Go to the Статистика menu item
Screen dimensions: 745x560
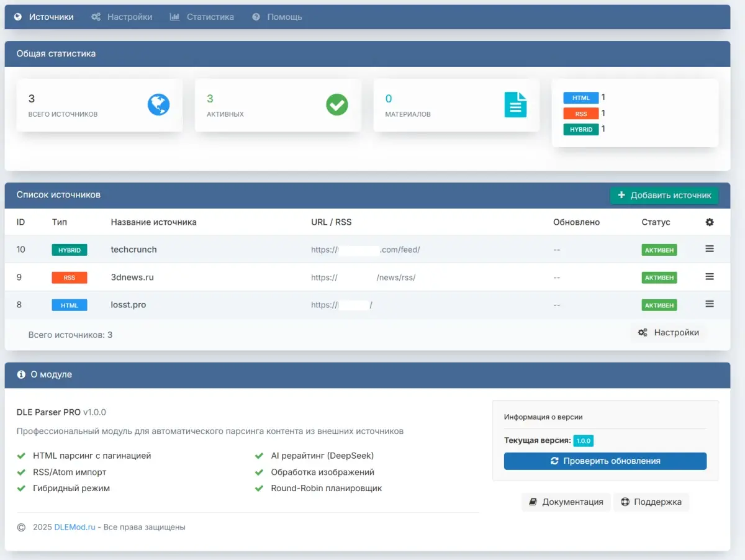point(202,17)
